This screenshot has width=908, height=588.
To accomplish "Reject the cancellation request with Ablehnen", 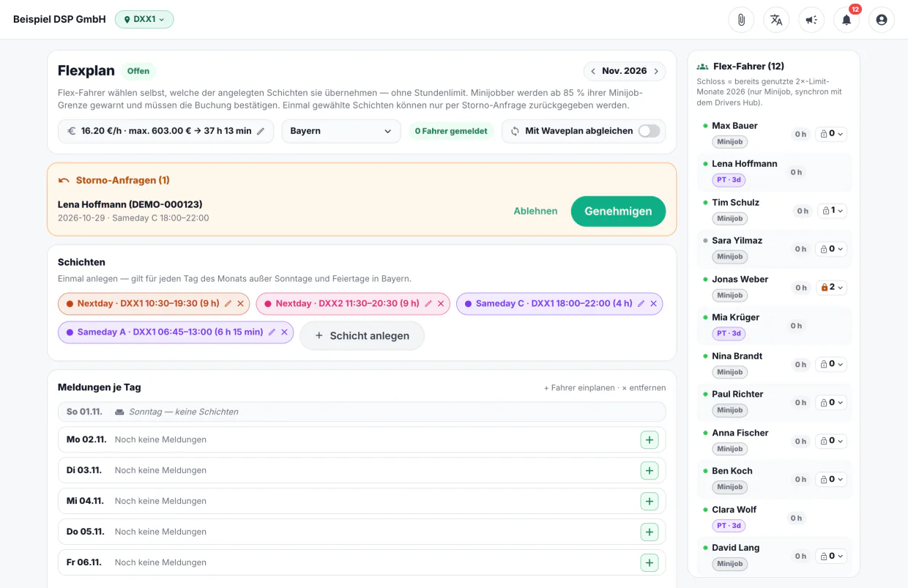I will 535,211.
